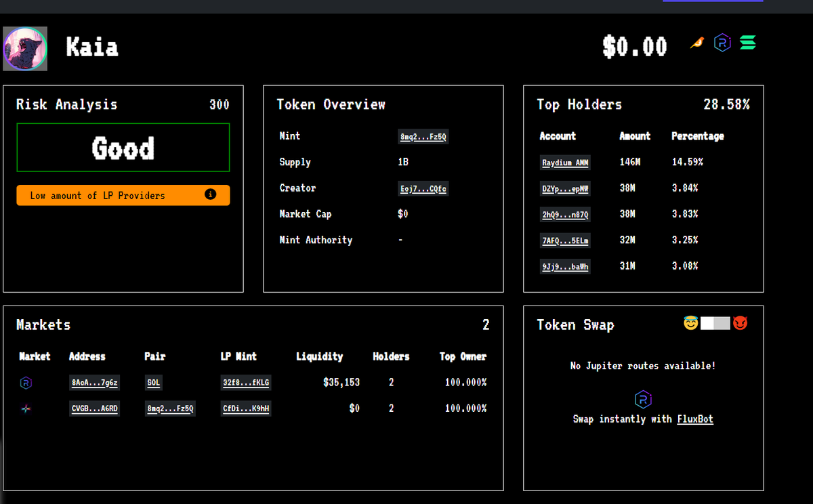Click the sentiment bar between the emojis

click(x=715, y=324)
